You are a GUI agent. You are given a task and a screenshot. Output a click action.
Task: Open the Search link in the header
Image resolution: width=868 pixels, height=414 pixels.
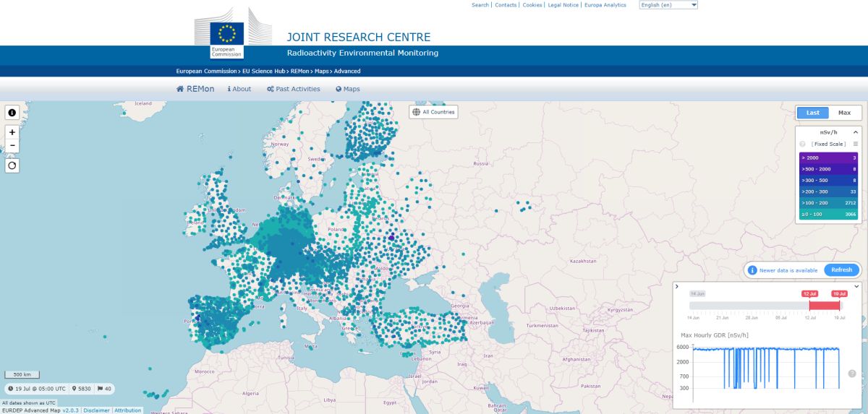(x=480, y=5)
